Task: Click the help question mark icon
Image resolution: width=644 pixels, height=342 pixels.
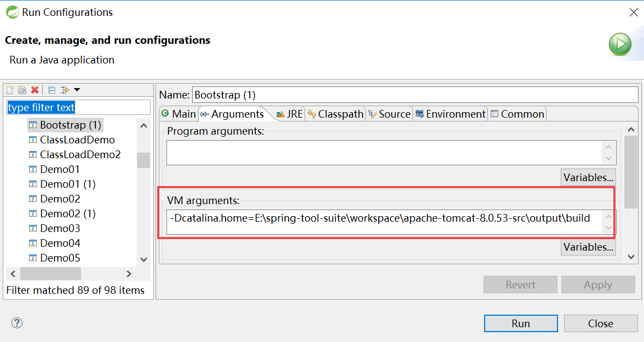Action: (17, 323)
